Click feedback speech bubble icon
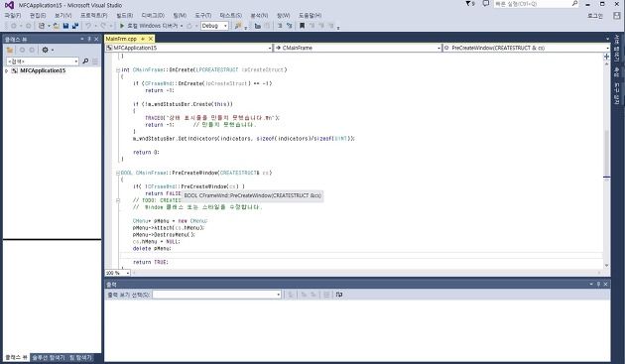The image size is (625, 364). [x=485, y=4]
